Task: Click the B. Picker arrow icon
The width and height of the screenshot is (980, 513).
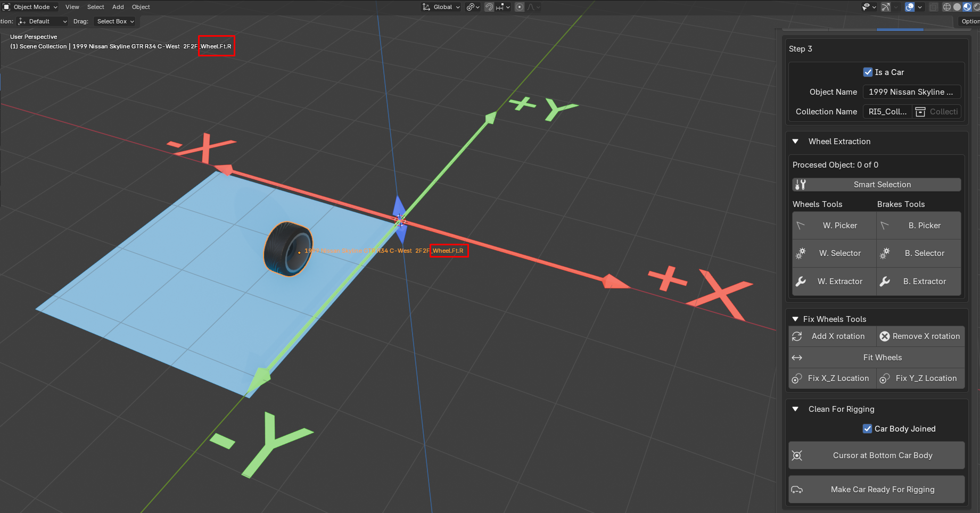Action: point(885,226)
